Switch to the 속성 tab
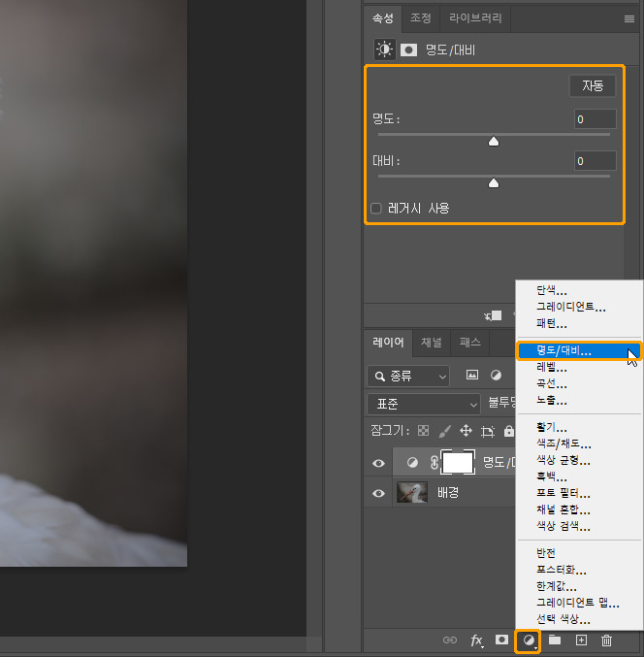This screenshot has width=644, height=657. (383, 18)
